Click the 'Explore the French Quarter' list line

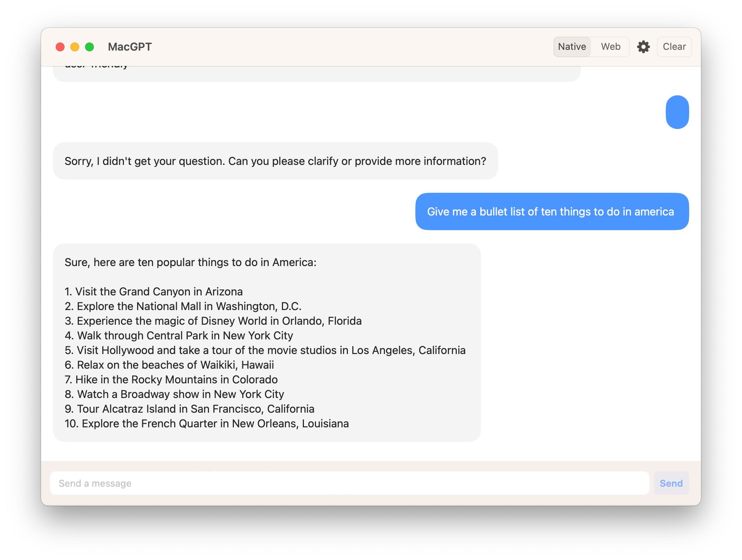tap(207, 424)
